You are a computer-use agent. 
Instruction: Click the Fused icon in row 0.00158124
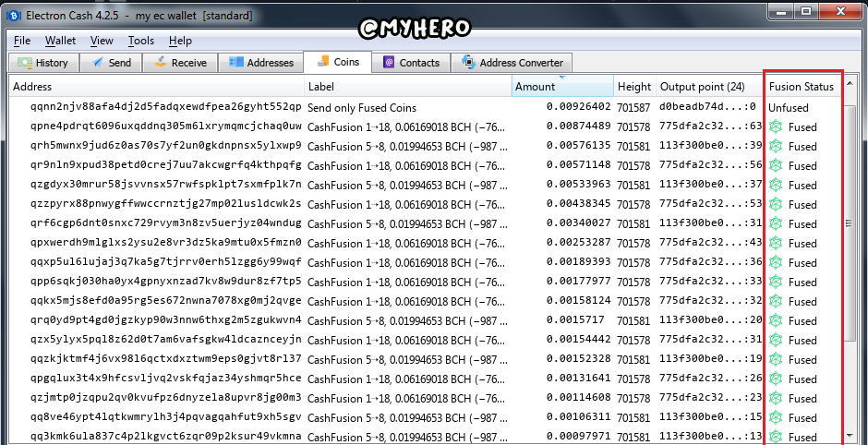(x=777, y=302)
